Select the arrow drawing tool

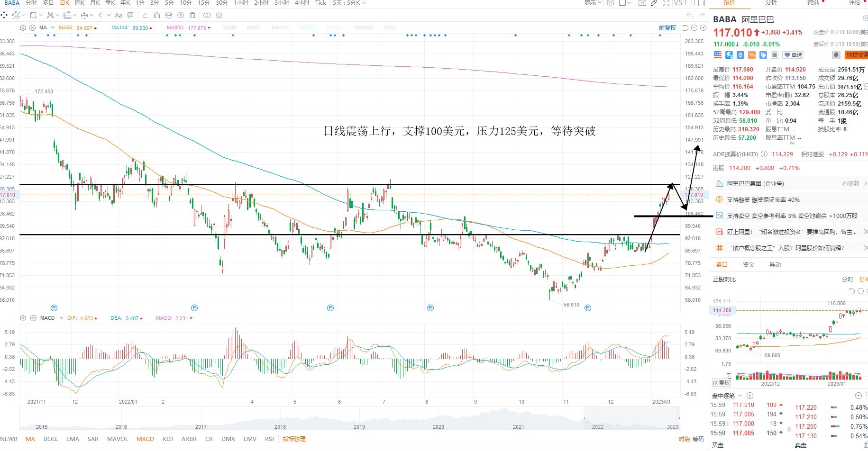pyautogui.click(x=101, y=15)
